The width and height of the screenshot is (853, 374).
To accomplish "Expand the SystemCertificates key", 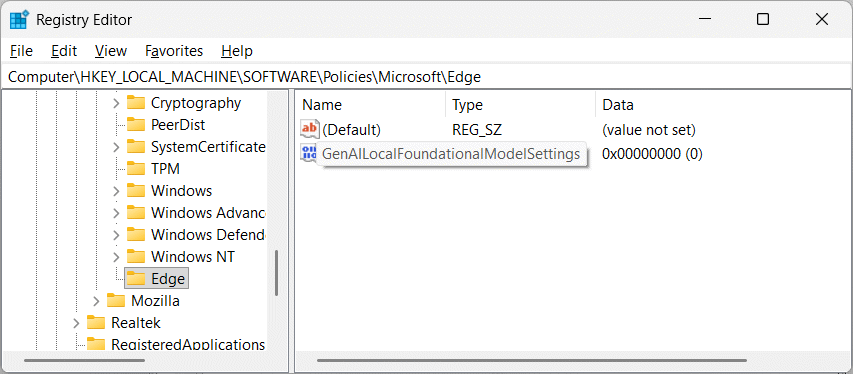I will [x=116, y=147].
